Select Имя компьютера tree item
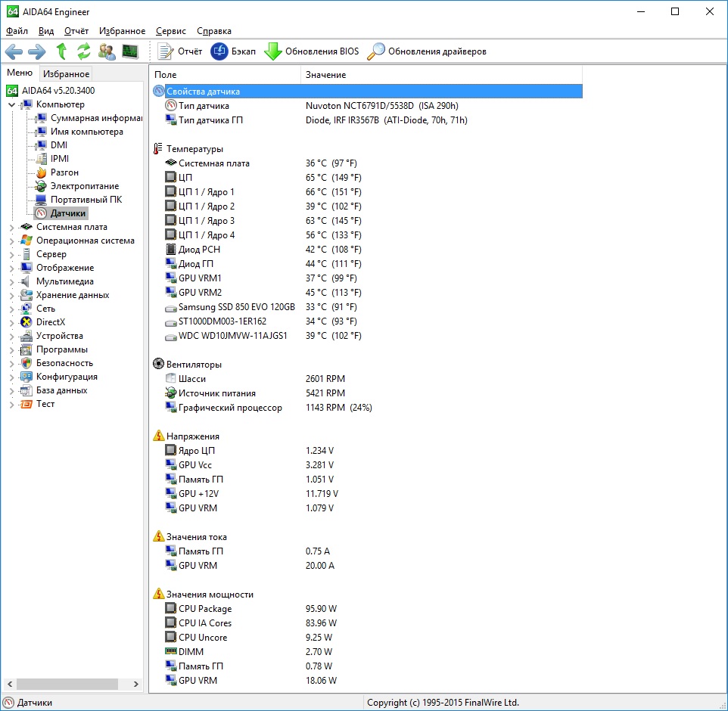Screen dimensions: 728x711 87,132
